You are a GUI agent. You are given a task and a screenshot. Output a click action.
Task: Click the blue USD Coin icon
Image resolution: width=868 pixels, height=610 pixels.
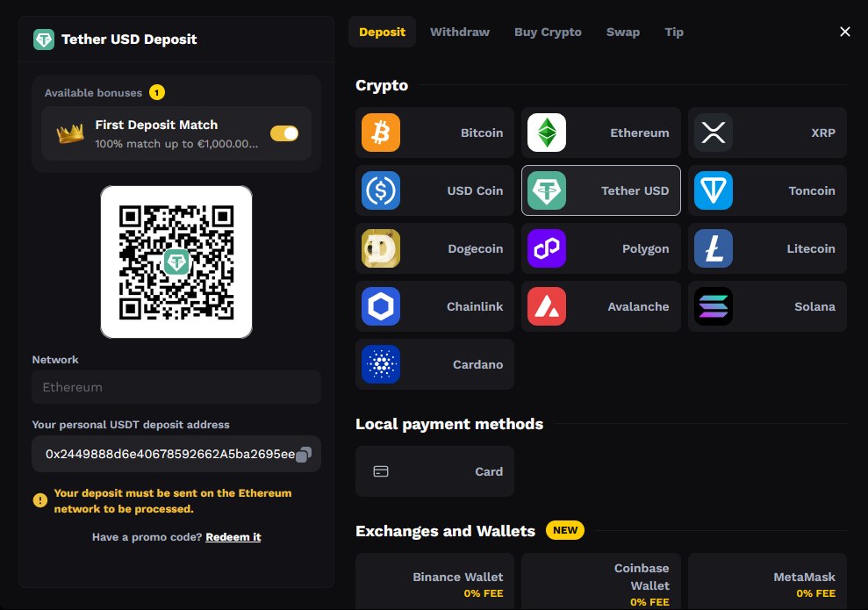(381, 190)
